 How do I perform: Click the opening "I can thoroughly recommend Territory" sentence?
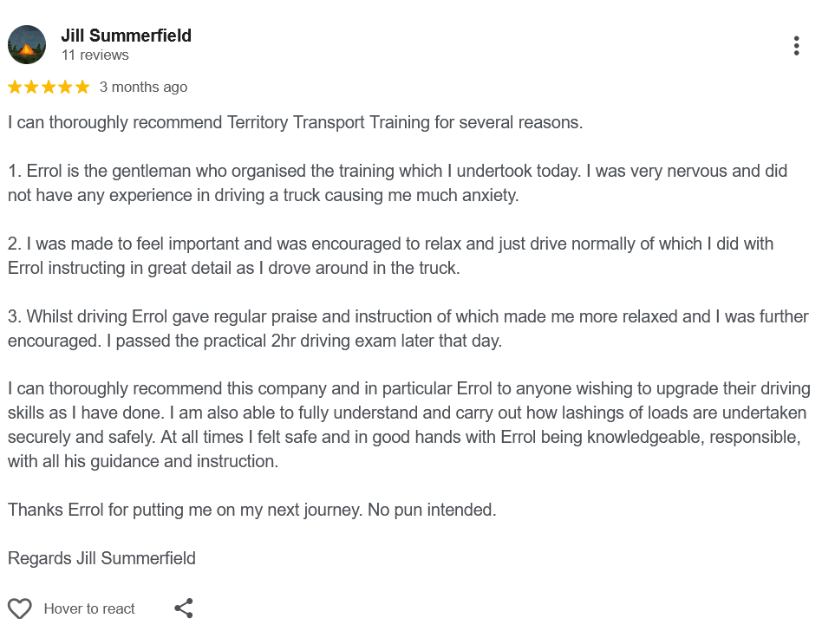coord(295,122)
